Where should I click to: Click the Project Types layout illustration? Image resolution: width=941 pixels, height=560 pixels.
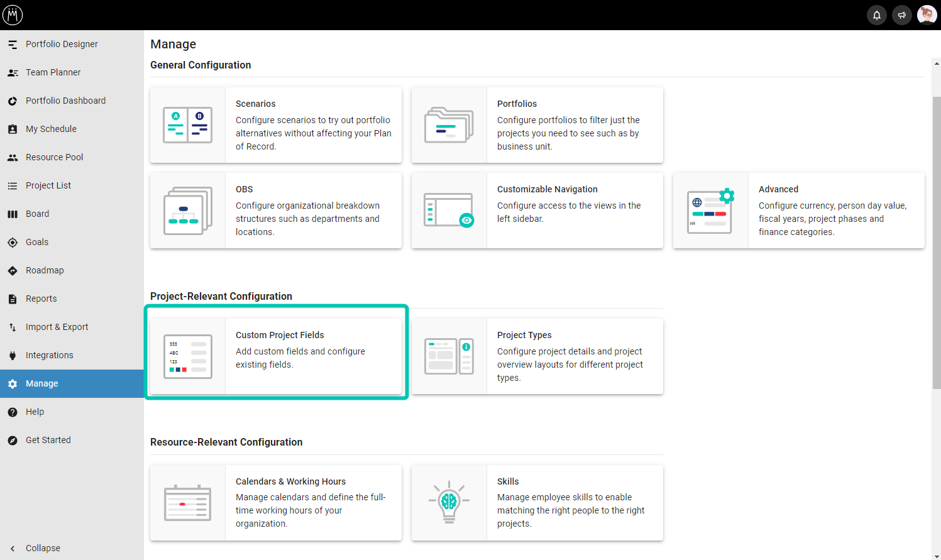[x=449, y=356]
